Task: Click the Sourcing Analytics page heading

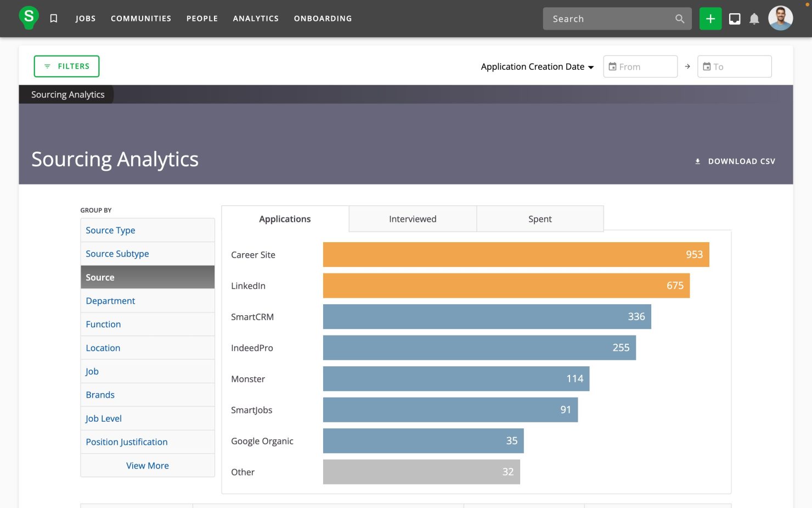Action: pyautogui.click(x=115, y=159)
